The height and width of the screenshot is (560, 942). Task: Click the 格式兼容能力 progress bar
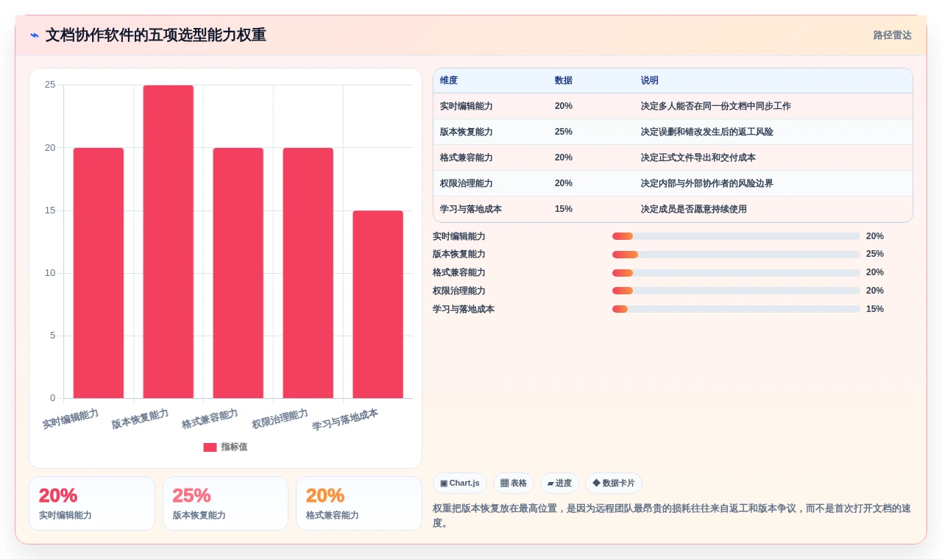click(x=736, y=273)
